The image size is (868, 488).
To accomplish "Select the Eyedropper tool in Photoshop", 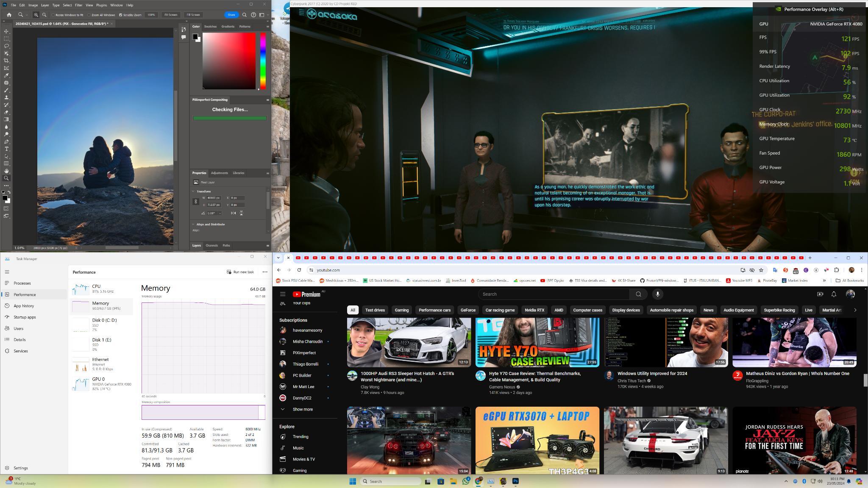I will point(6,75).
